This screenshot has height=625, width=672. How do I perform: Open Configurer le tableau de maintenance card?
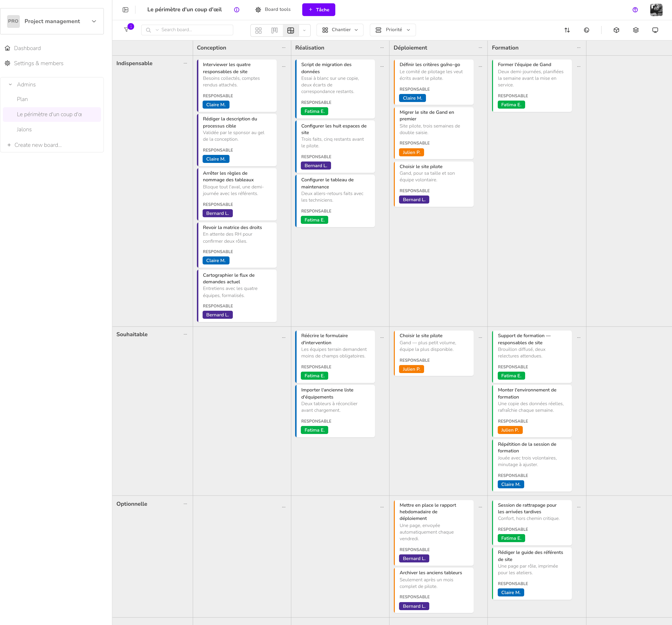(x=335, y=201)
